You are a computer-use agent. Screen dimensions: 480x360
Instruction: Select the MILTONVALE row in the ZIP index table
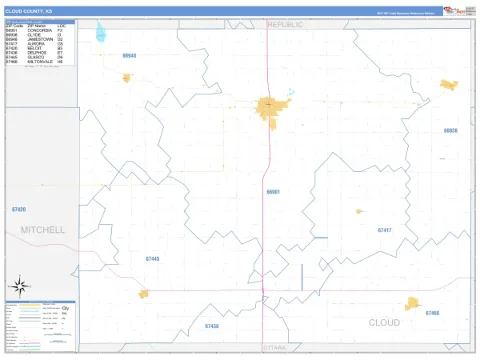point(40,62)
